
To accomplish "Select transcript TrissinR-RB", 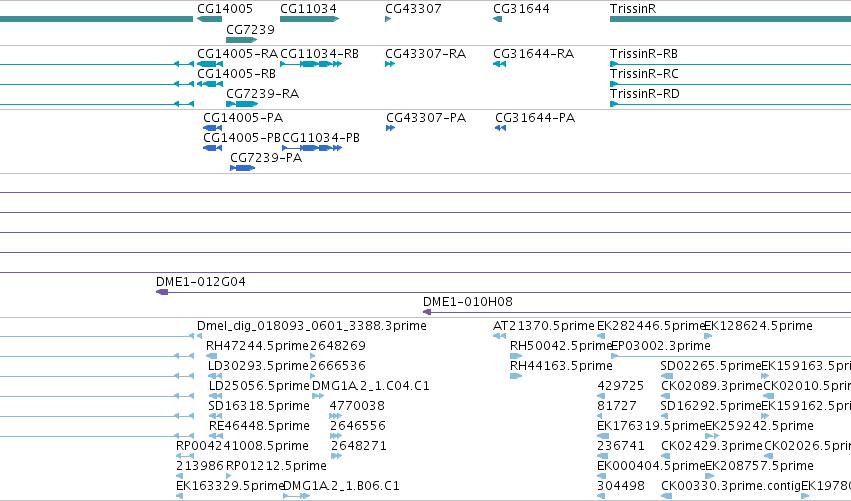I will 644,54.
